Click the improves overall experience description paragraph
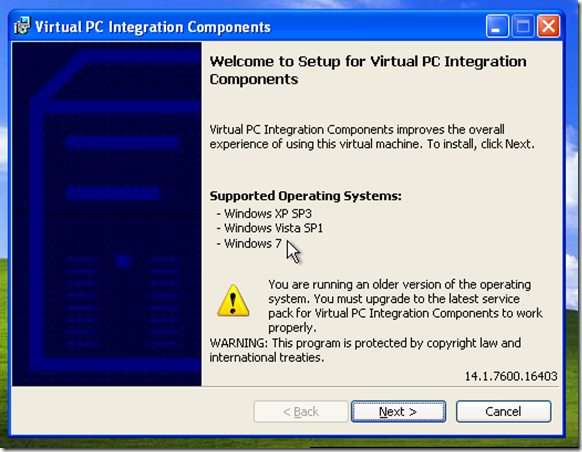This screenshot has height=452, width=582. point(372,137)
